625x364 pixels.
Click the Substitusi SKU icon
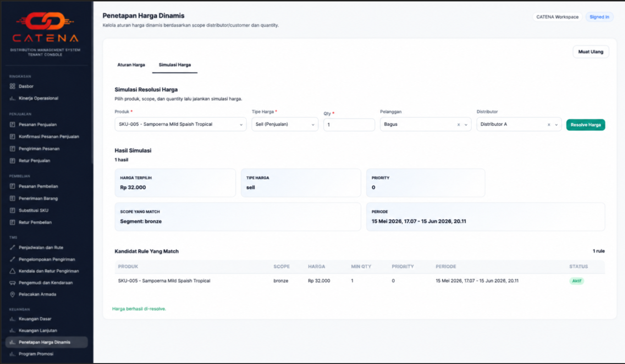click(12, 210)
